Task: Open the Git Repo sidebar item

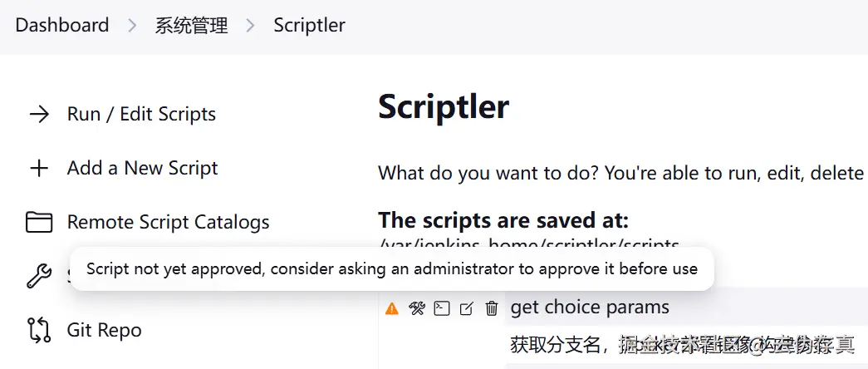Action: click(104, 330)
